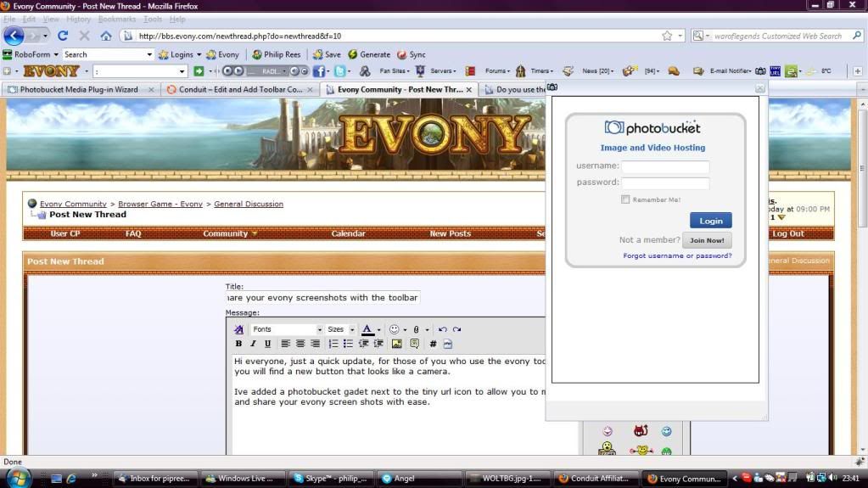868x488 pixels.
Task: Click the Photobucket username field
Action: [665, 166]
